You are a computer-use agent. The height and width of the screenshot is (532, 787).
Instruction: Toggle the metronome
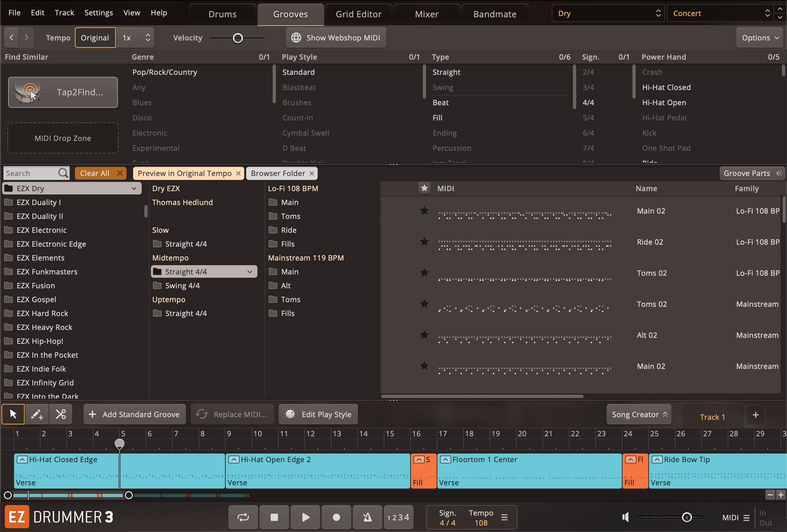point(368,517)
